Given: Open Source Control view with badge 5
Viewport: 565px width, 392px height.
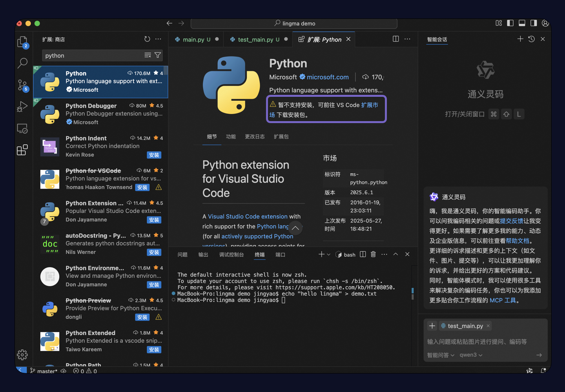Looking at the screenshot, I should 22,85.
